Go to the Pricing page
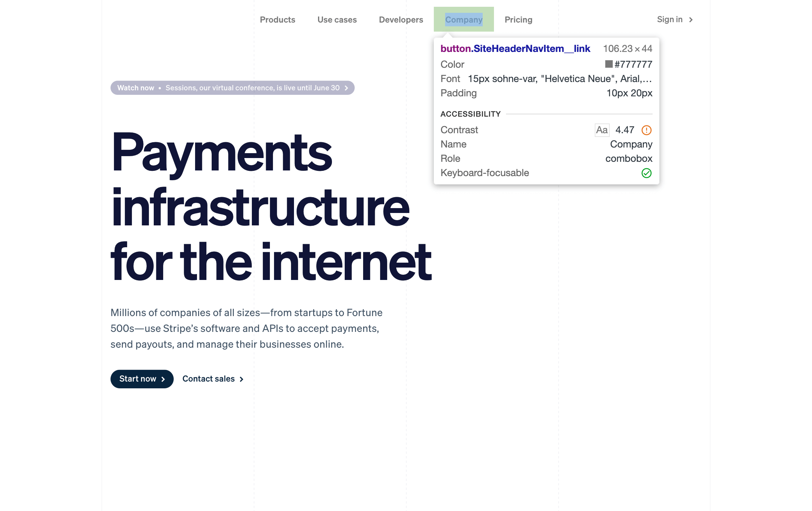 tap(518, 20)
